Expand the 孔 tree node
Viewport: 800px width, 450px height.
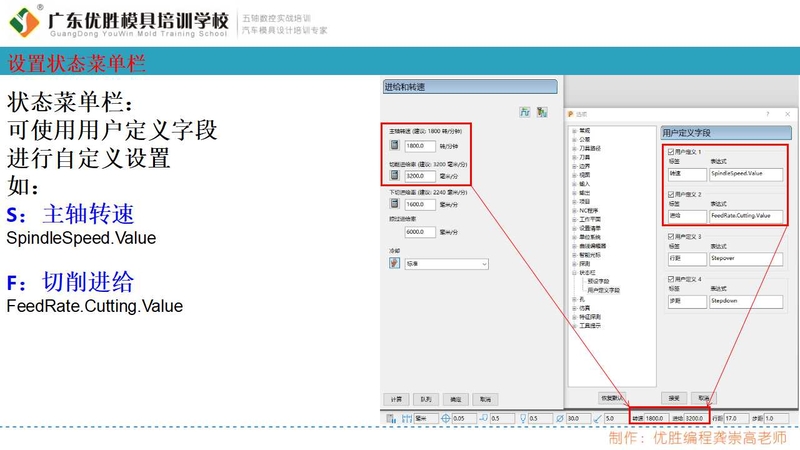[x=574, y=299]
